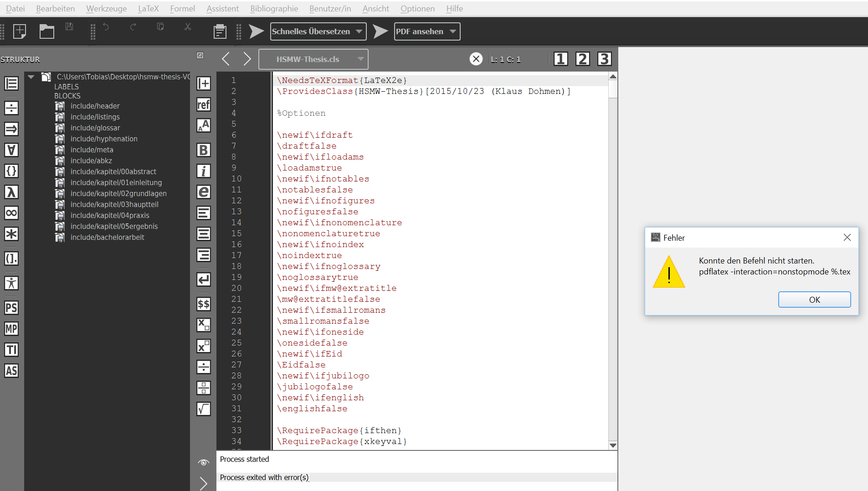
Task: Apply bold formatting with the B icon
Action: point(203,150)
